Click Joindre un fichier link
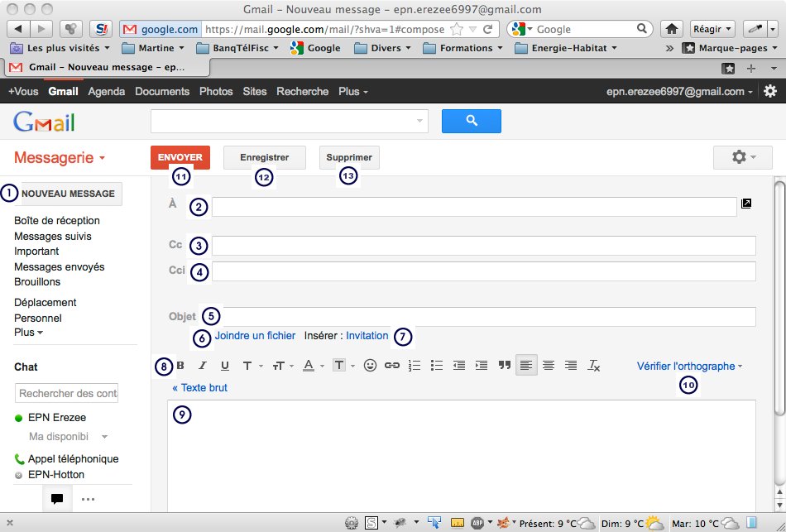The image size is (786, 532). [255, 335]
